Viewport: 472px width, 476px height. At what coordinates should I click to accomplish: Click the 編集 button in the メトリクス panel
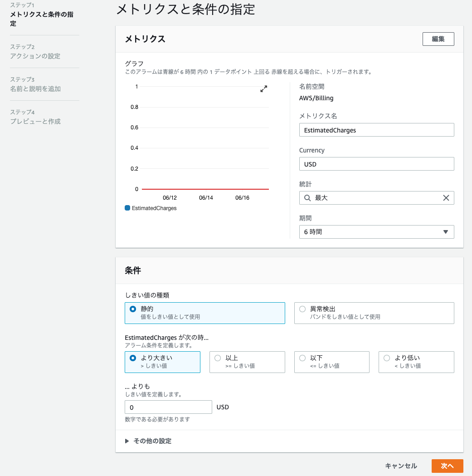438,39
